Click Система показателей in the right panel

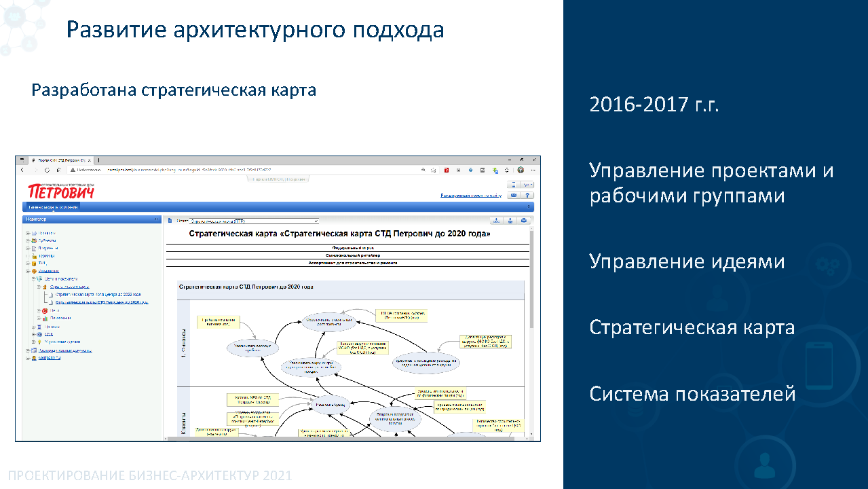(x=692, y=393)
